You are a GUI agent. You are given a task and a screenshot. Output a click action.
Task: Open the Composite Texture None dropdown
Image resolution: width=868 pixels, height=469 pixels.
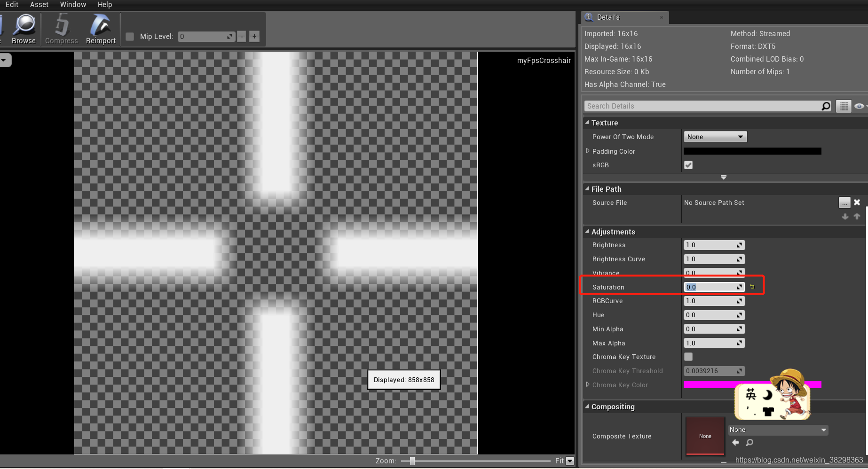(x=778, y=430)
